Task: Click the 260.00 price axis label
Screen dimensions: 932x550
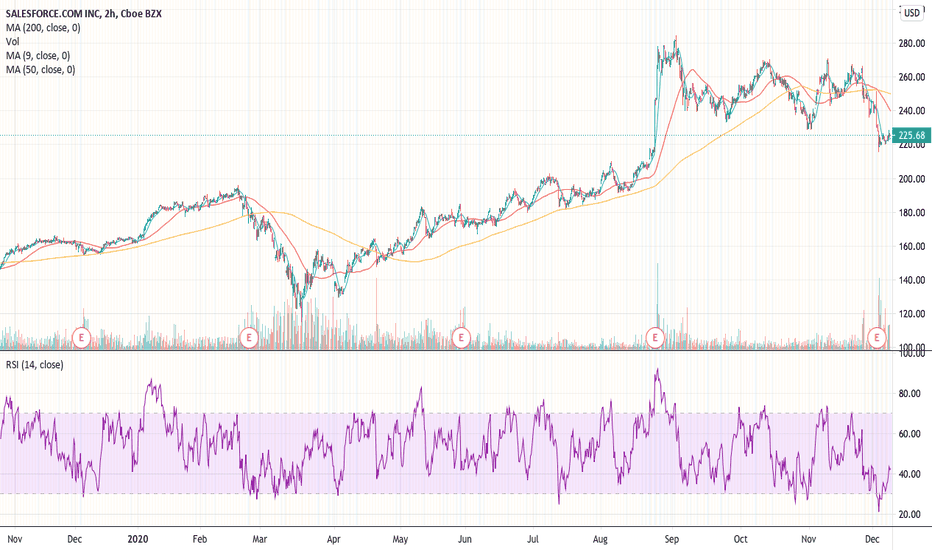Action: point(912,77)
